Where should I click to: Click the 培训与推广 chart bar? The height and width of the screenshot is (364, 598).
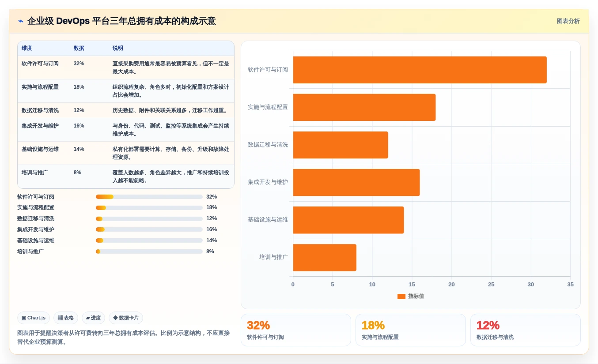pyautogui.click(x=325, y=258)
